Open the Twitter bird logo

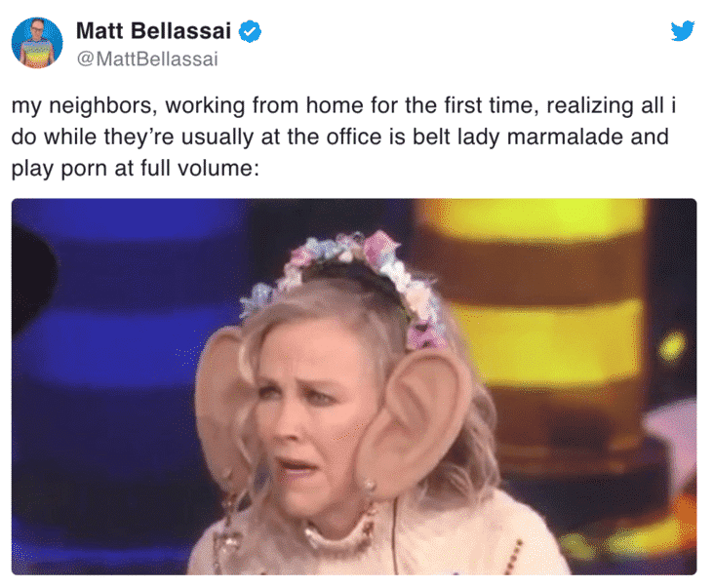pyautogui.click(x=682, y=30)
